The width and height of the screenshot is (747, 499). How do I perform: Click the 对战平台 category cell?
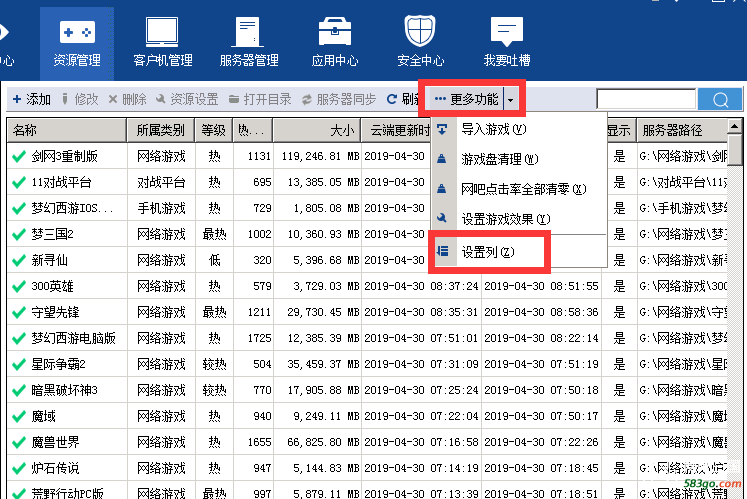tap(161, 183)
